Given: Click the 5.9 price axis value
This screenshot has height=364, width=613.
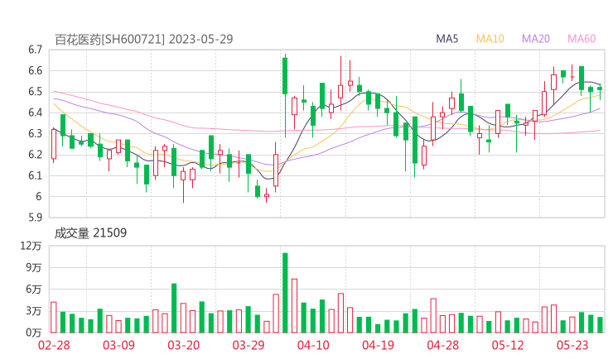Looking at the screenshot, I should [35, 218].
